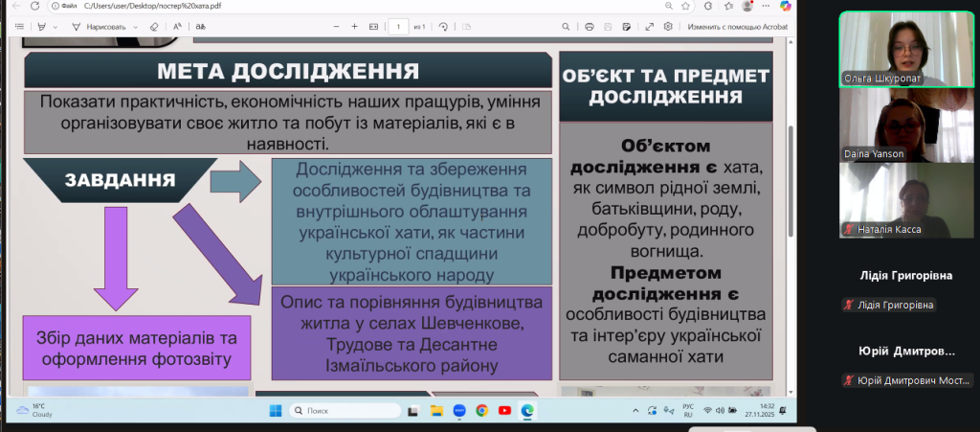Click the zoom out minus button
The width and height of the screenshot is (980, 432).
[x=338, y=27]
